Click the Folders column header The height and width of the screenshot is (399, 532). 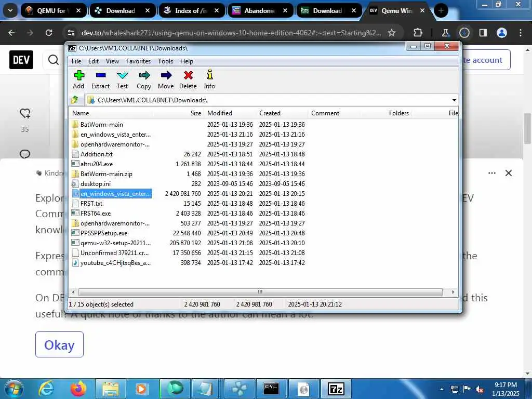pyautogui.click(x=386, y=113)
